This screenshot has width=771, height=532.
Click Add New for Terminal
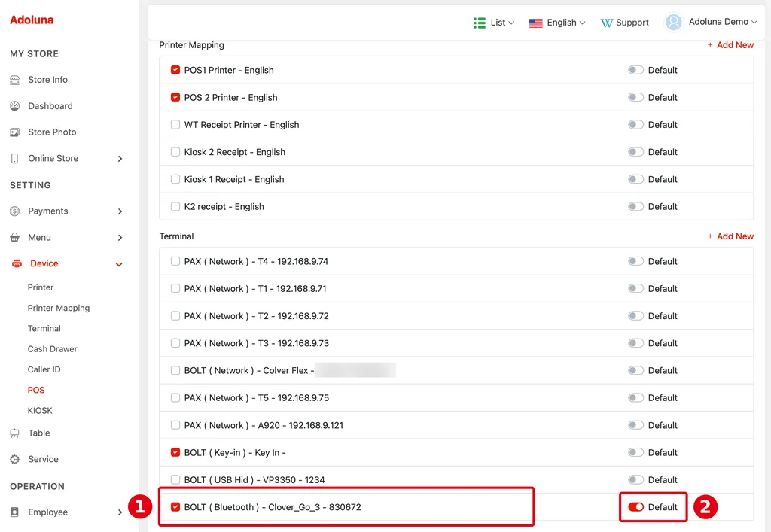click(x=730, y=236)
